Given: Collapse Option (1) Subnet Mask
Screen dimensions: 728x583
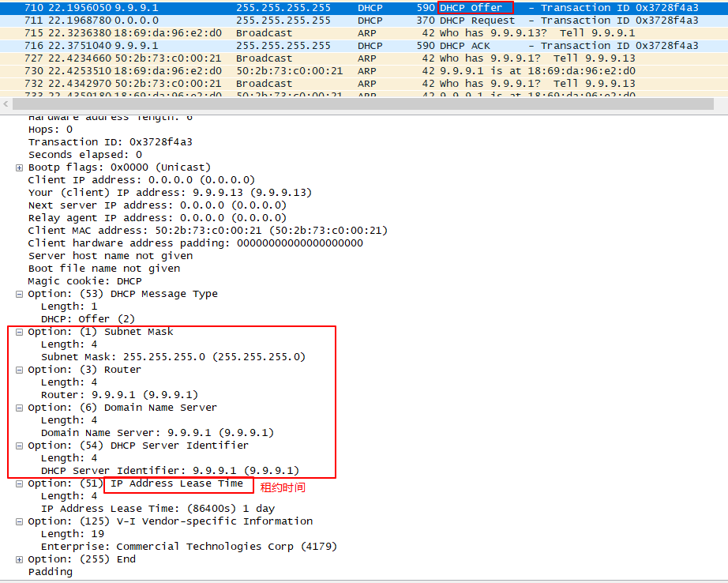Looking at the screenshot, I should click(x=19, y=332).
